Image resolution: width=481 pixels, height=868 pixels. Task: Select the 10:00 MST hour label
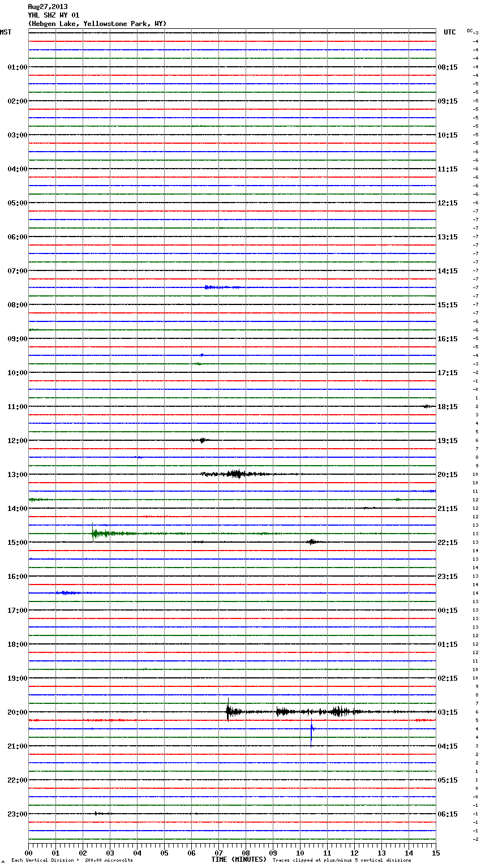coord(17,372)
